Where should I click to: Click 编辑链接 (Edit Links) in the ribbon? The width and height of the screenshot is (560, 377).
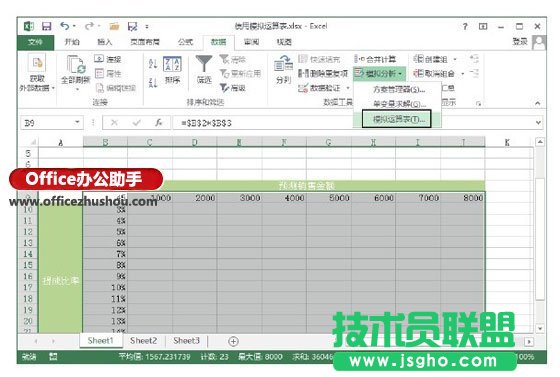click(x=116, y=88)
